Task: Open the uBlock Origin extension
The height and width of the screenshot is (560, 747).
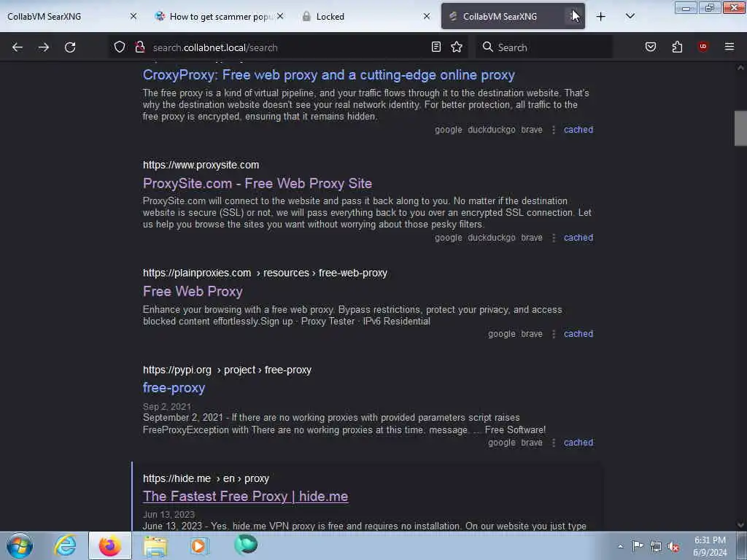Action: coord(703,47)
